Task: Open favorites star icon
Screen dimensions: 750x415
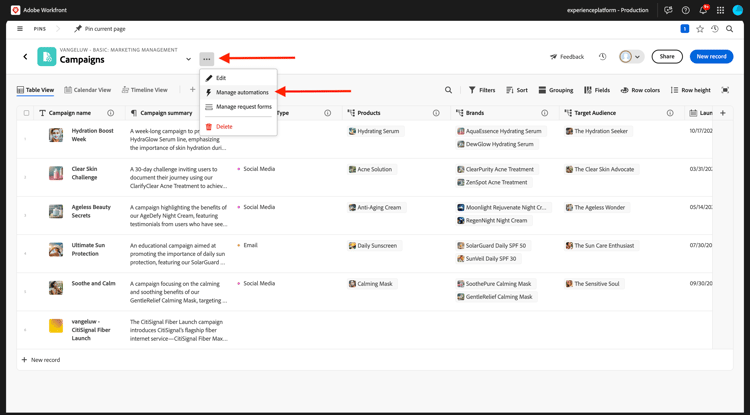Action: pos(700,29)
